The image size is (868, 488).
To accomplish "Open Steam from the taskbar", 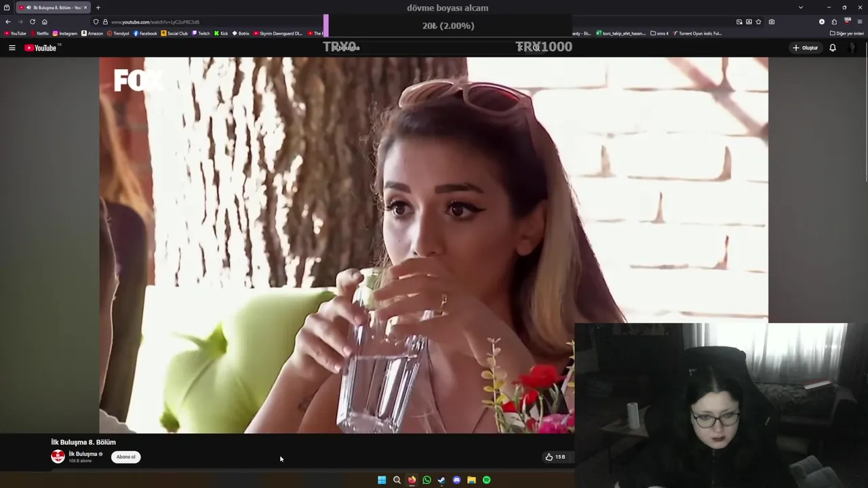I will click(441, 480).
